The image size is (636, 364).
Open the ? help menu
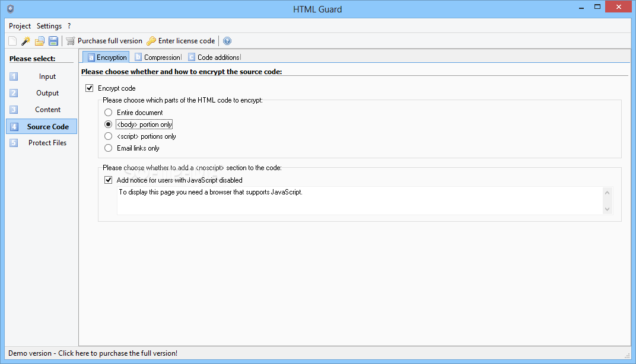tap(69, 26)
